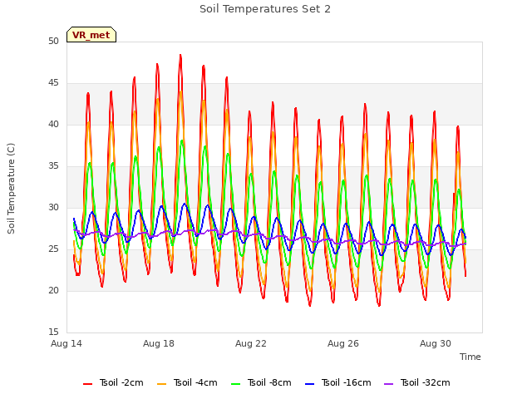Click the blue Tsoil -16cm legend swatch
The height and width of the screenshot is (399, 532).
[310, 384]
